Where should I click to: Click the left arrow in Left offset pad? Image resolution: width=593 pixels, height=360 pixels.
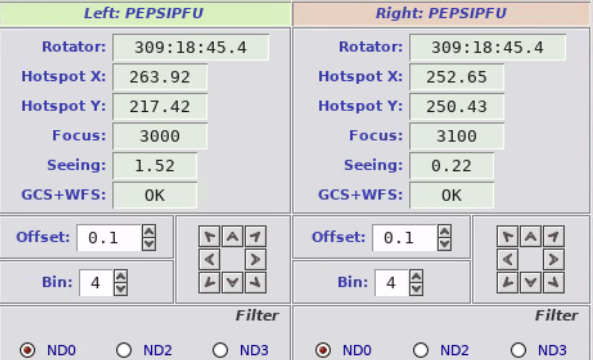(x=210, y=259)
